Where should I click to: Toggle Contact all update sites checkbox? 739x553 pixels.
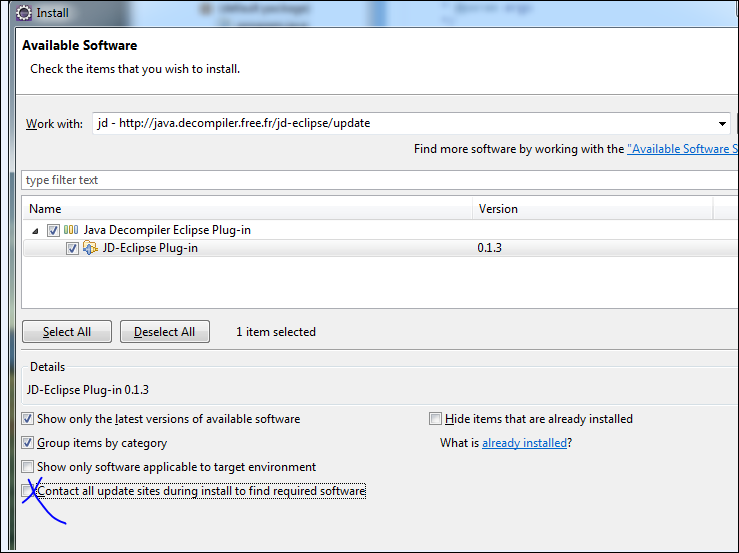(x=28, y=491)
